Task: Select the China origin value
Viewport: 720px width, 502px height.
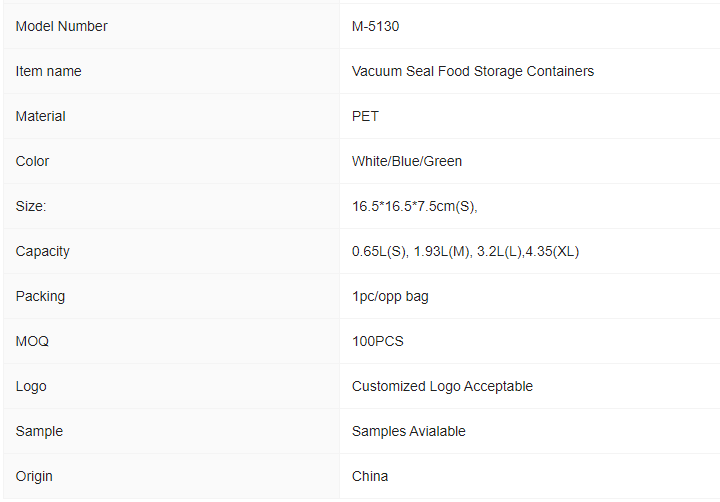Action: [370, 476]
